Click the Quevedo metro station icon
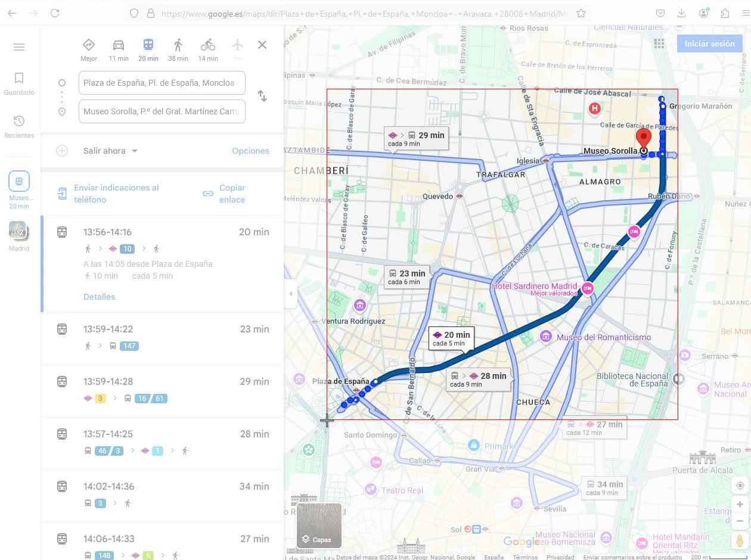751x560 pixels. (459, 196)
